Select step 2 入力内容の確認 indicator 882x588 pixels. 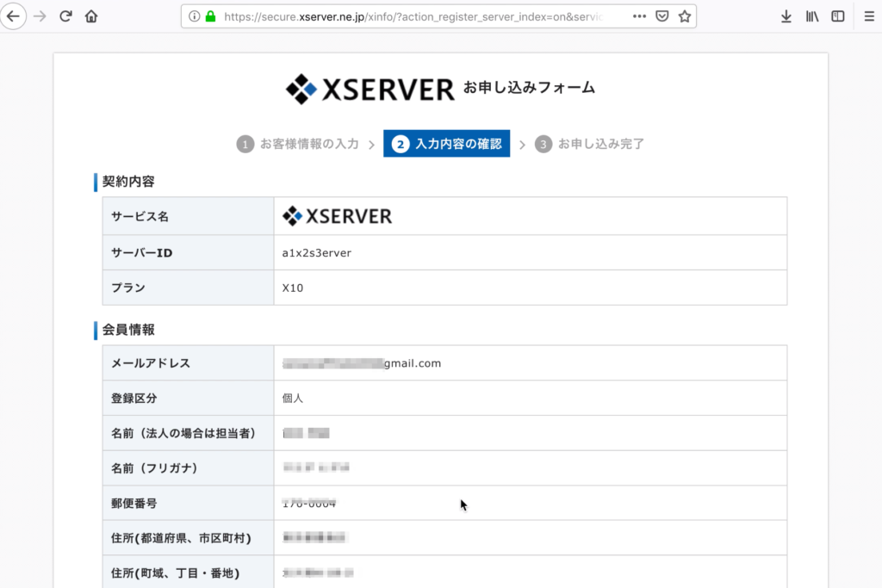446,144
